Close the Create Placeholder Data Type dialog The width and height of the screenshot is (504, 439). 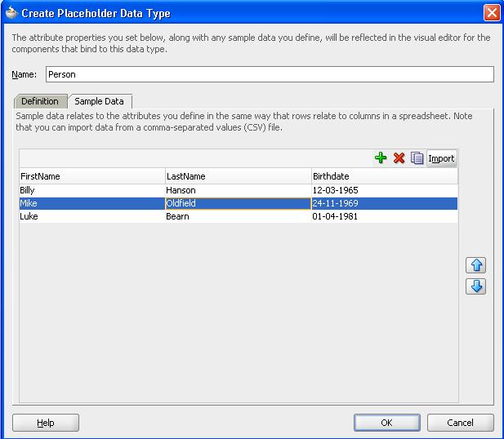click(491, 12)
